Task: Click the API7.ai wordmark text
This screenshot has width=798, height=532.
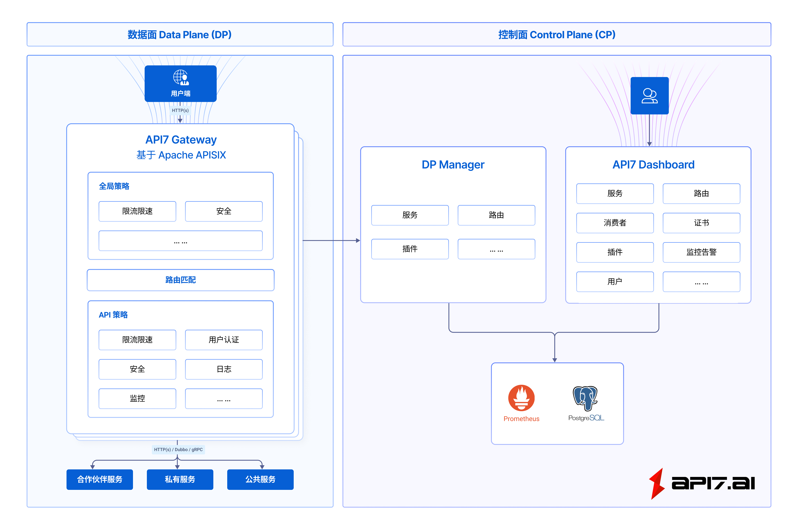Action: click(x=713, y=483)
